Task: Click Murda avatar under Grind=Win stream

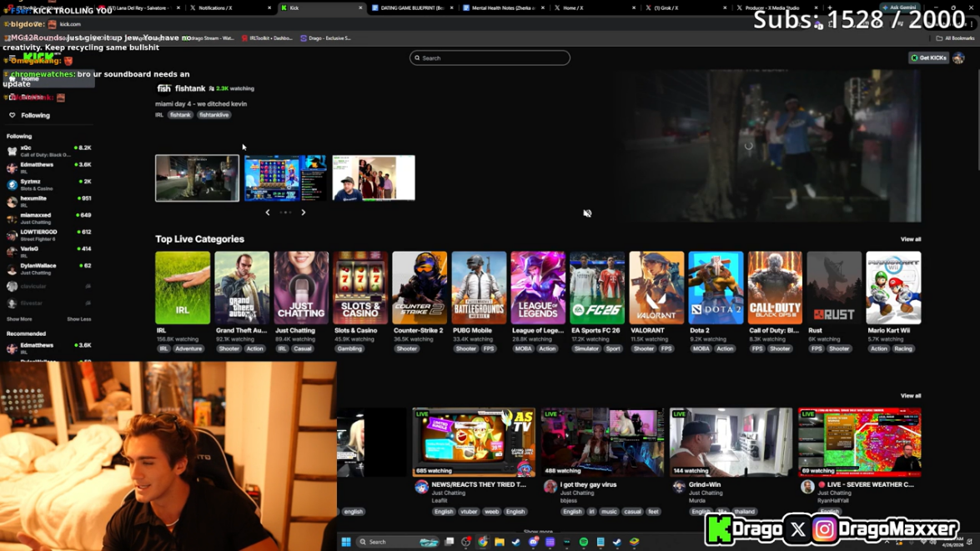Action: (679, 488)
